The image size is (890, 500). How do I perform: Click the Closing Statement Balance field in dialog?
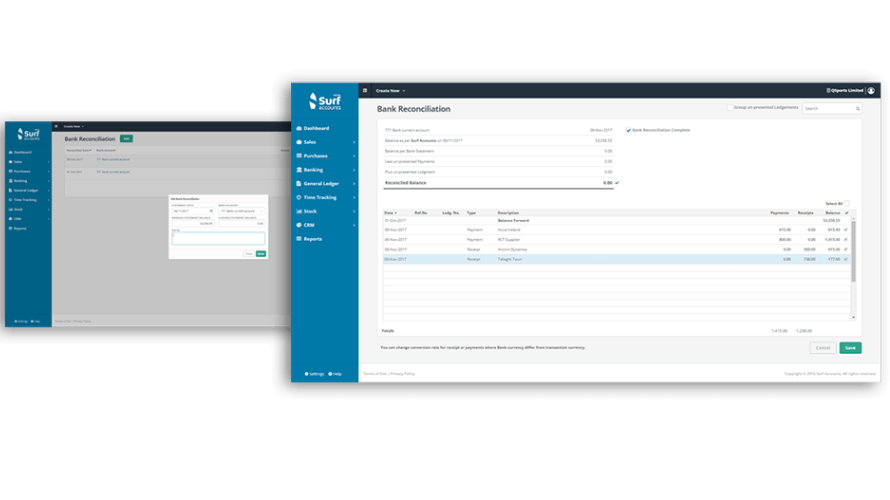[x=242, y=224]
